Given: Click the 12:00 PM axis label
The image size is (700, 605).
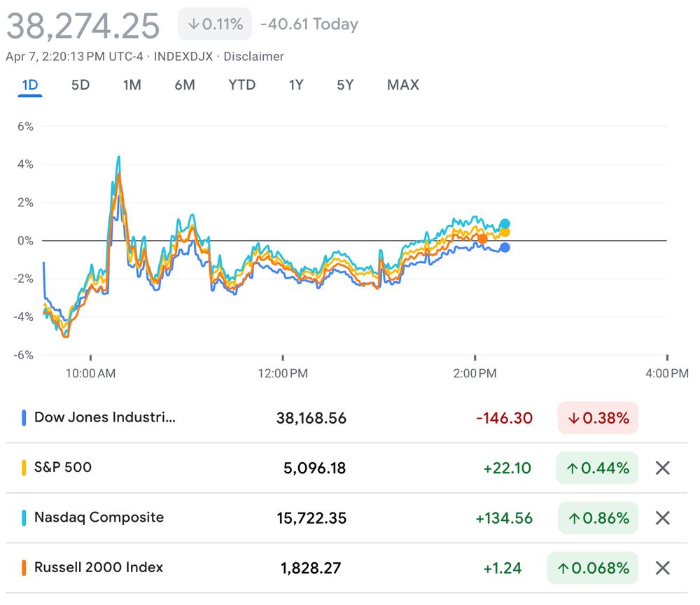Looking at the screenshot, I should point(283,373).
